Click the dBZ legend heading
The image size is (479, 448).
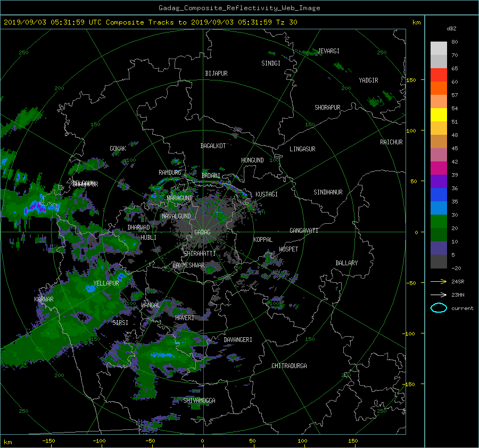[x=451, y=29]
